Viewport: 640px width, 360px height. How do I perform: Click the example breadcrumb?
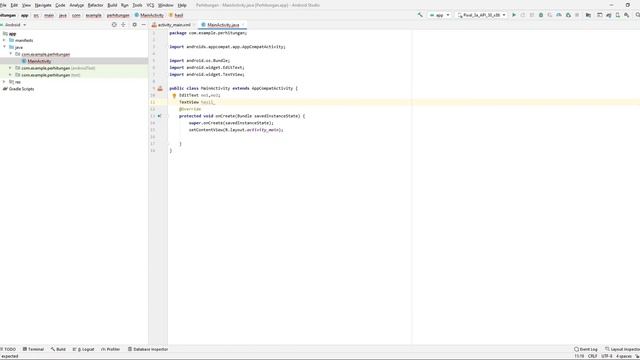coord(93,15)
